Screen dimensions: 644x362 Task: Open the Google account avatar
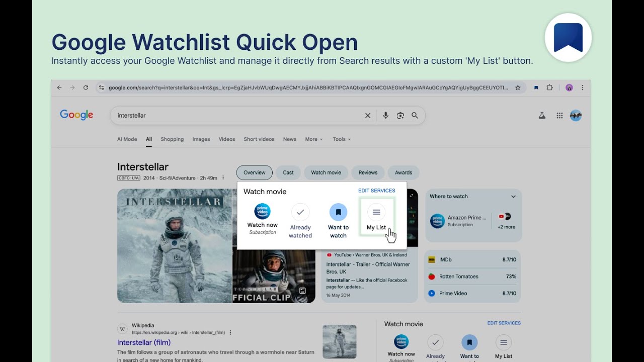[576, 115]
